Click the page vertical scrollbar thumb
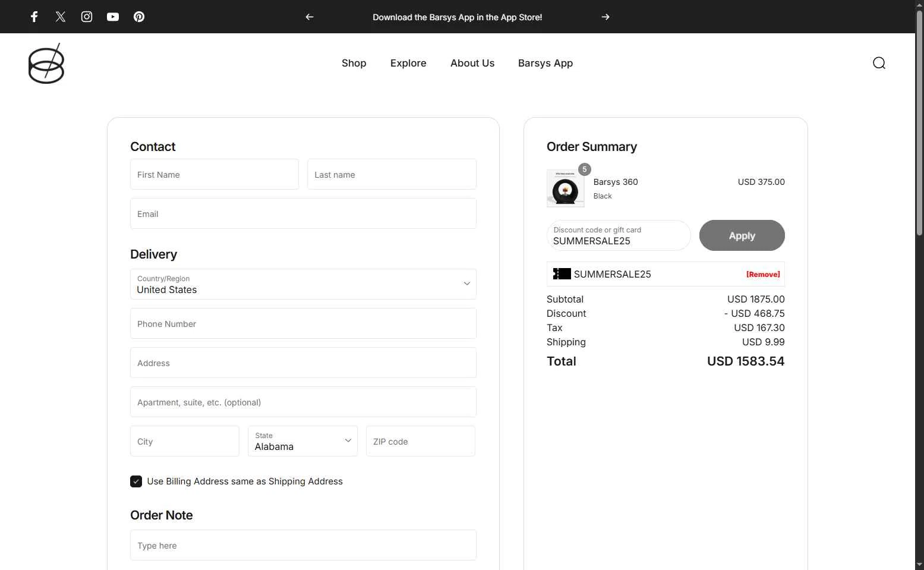Viewport: 924px width, 570px height. coord(919,122)
